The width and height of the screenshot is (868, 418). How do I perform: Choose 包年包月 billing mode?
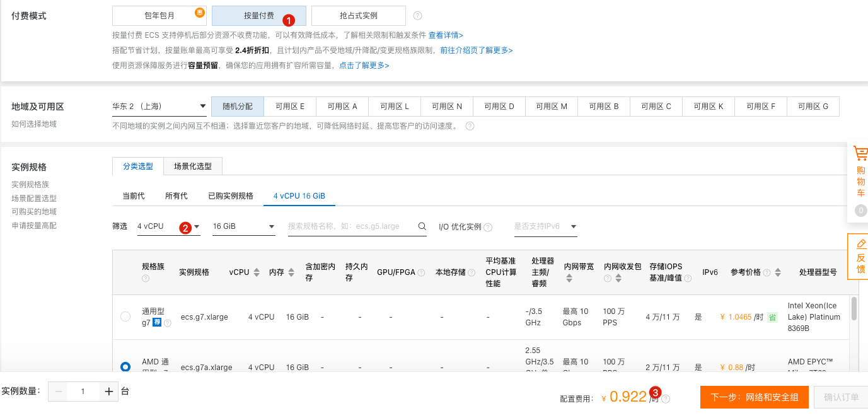coord(159,16)
